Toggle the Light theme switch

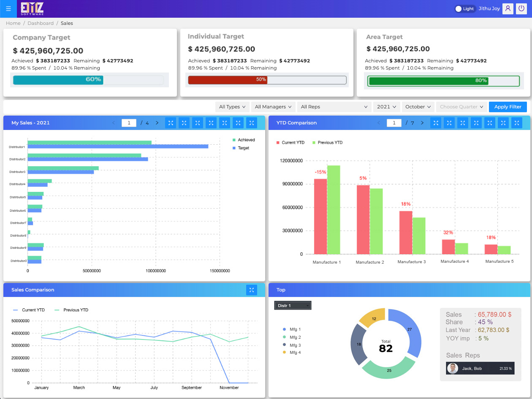[464, 9]
